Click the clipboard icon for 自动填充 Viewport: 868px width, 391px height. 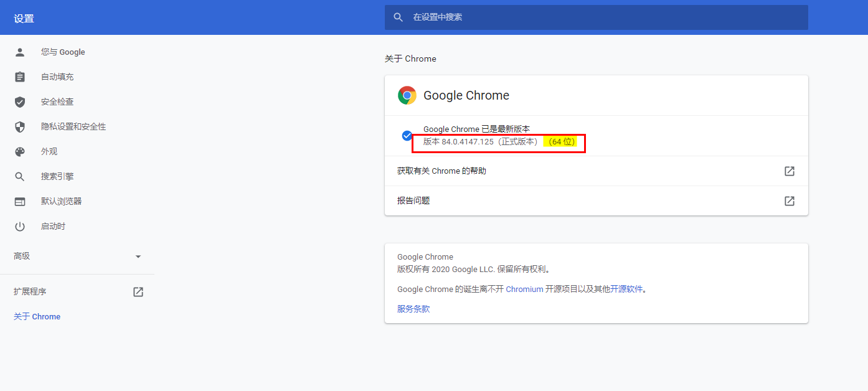tap(20, 77)
